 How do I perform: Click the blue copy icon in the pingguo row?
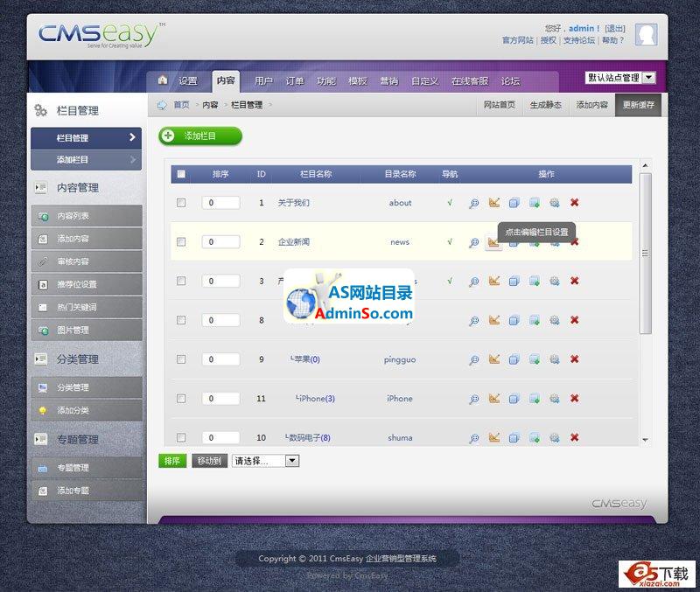(x=514, y=359)
